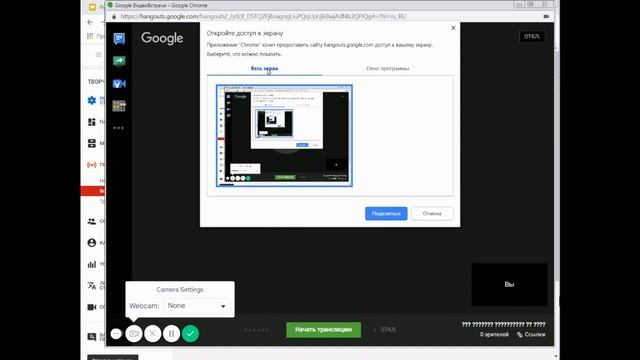Click the '0 зрителей' viewer count
This screenshot has width=640, height=360.
click(494, 335)
